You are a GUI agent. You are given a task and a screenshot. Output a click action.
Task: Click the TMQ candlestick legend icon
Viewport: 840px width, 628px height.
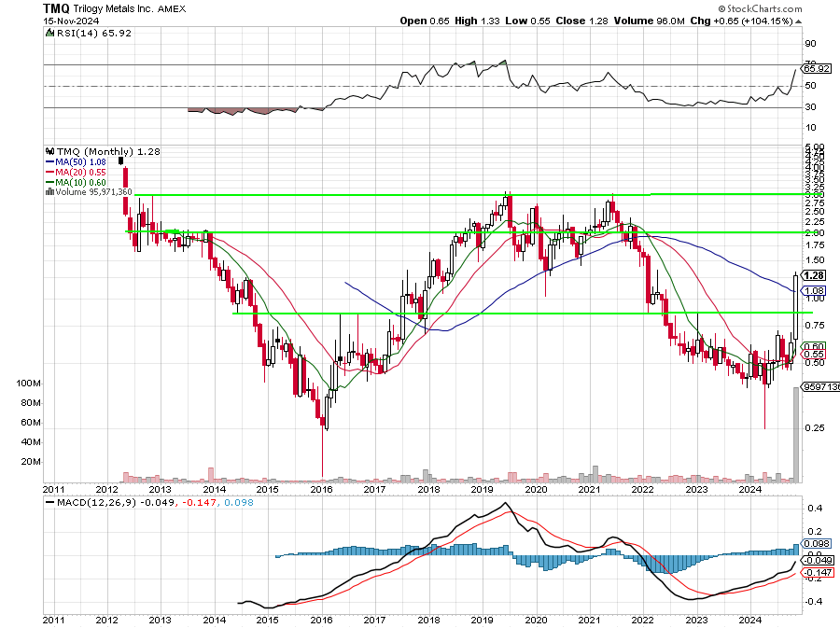[x=49, y=151]
